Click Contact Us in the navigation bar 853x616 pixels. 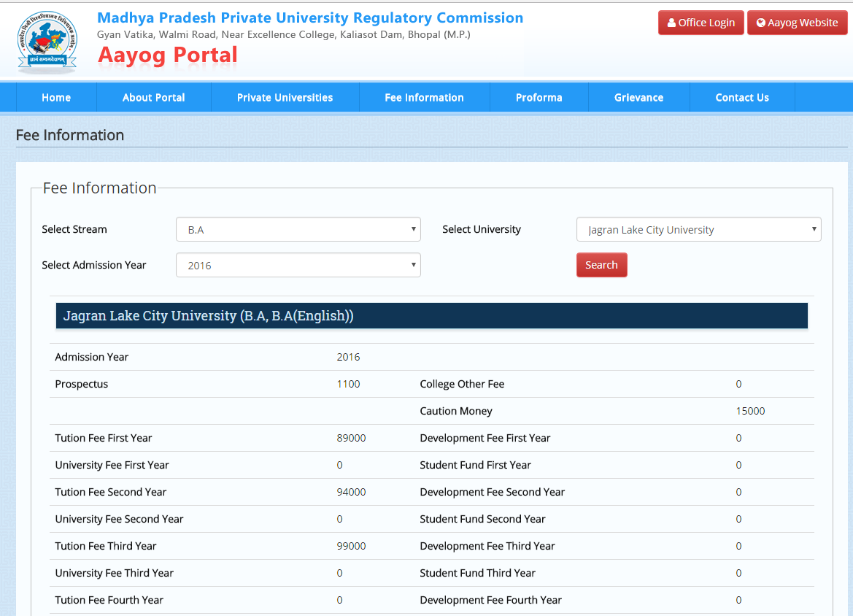tap(742, 97)
